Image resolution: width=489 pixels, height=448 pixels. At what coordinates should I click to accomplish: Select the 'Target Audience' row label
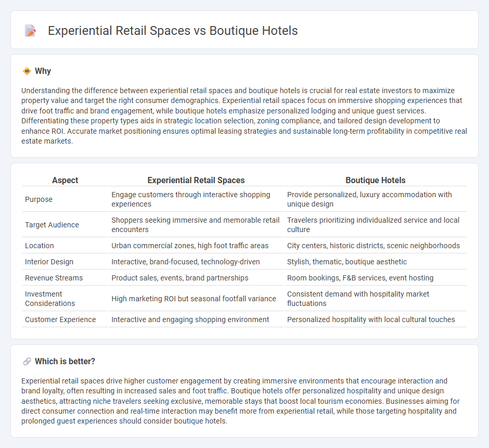pos(52,225)
